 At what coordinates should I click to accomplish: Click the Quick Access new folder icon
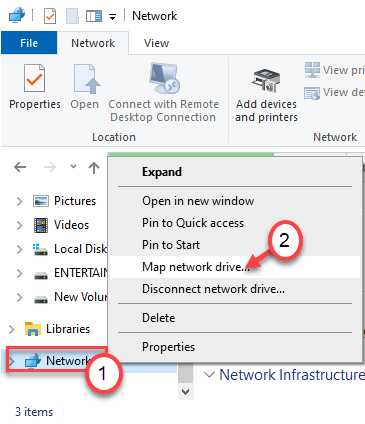click(72, 16)
